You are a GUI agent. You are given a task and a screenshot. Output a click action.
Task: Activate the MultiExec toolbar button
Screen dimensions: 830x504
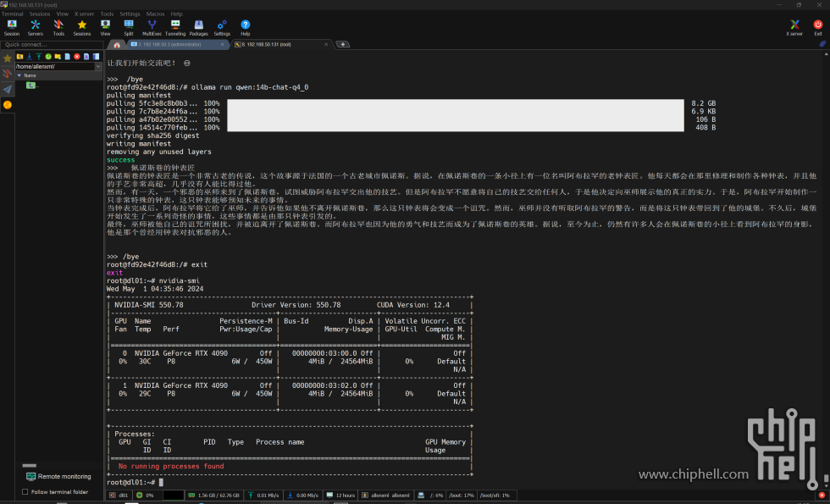click(x=152, y=27)
